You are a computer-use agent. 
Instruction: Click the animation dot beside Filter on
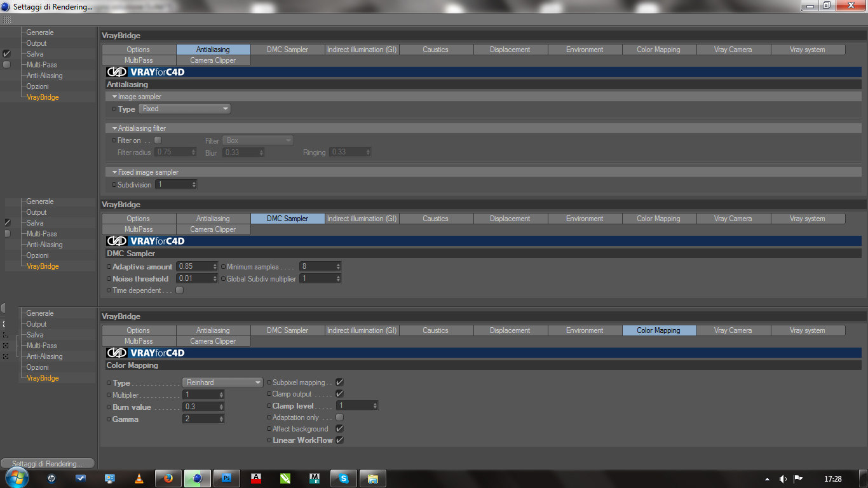(x=114, y=140)
